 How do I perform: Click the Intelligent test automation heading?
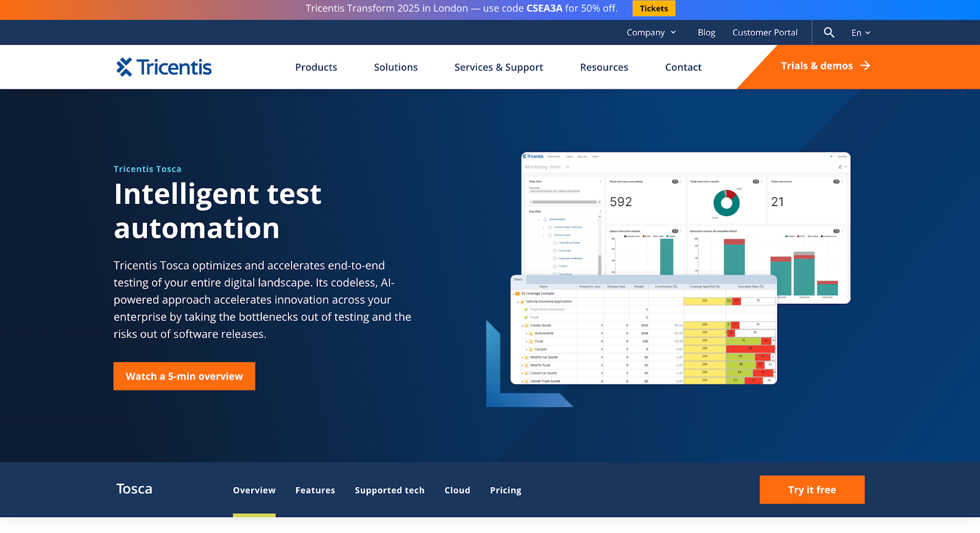[217, 211]
